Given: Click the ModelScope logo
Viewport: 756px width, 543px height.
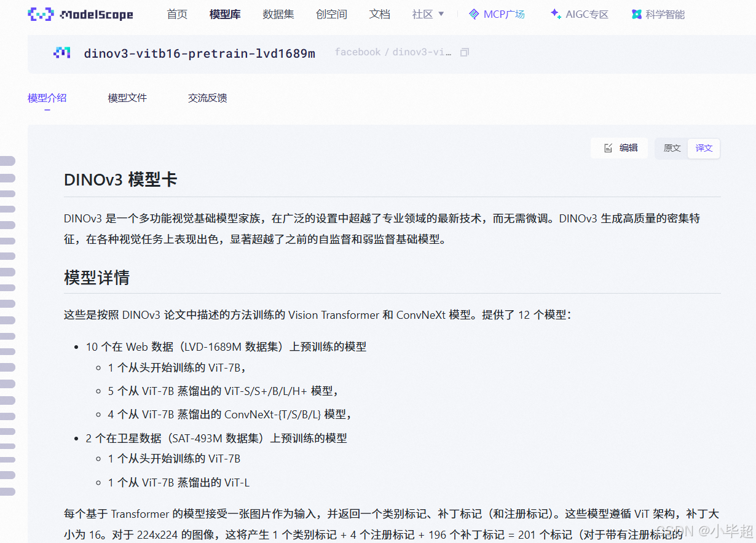Looking at the screenshot, I should click(81, 14).
